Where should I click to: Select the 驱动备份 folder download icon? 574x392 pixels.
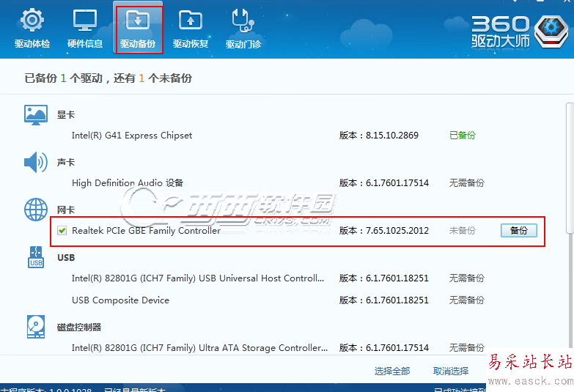click(138, 20)
